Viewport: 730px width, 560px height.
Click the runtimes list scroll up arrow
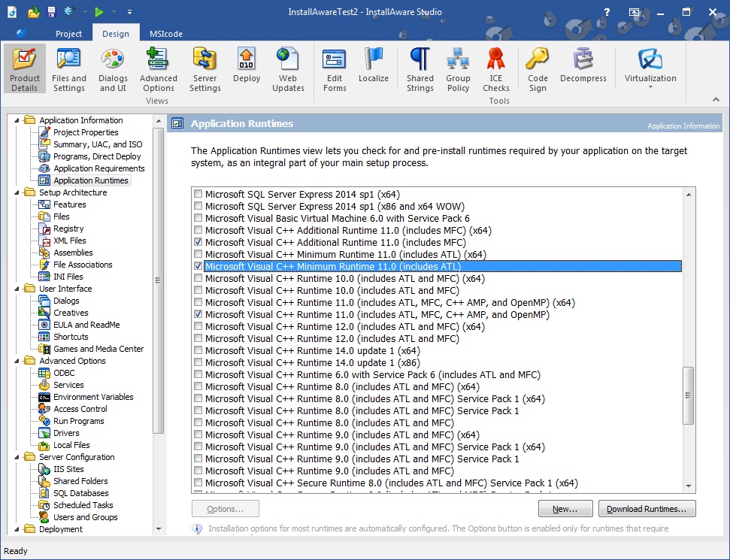click(x=689, y=194)
